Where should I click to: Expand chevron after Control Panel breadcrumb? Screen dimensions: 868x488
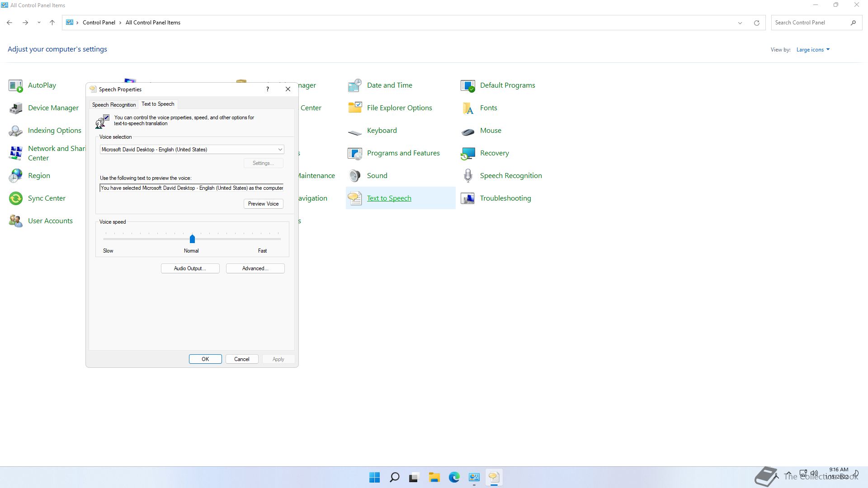point(120,23)
